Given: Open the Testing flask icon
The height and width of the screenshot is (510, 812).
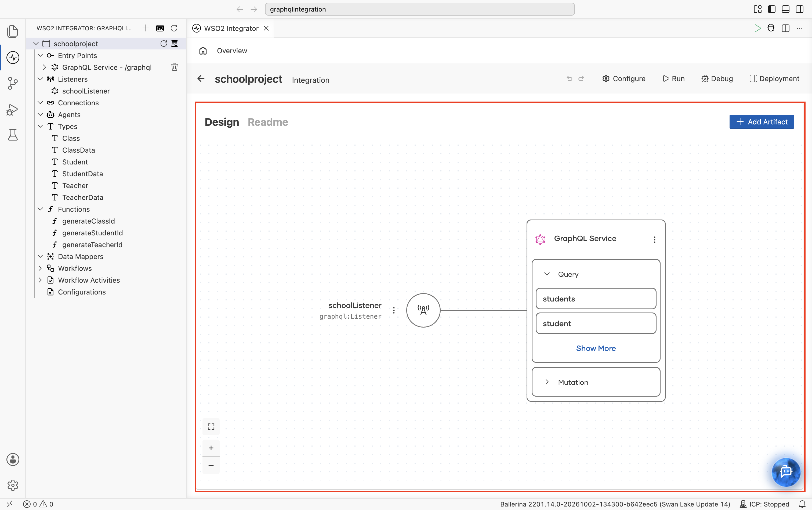Looking at the screenshot, I should 13,135.
